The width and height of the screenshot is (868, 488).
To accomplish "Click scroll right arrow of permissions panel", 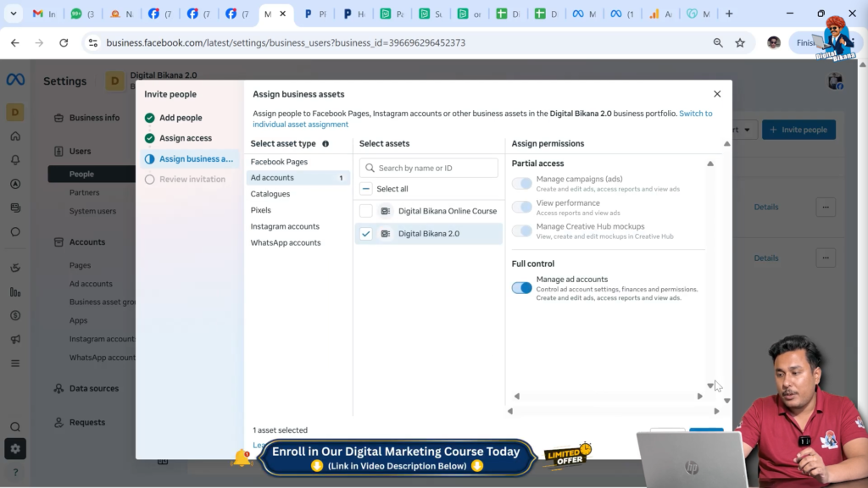I will 699,396.
